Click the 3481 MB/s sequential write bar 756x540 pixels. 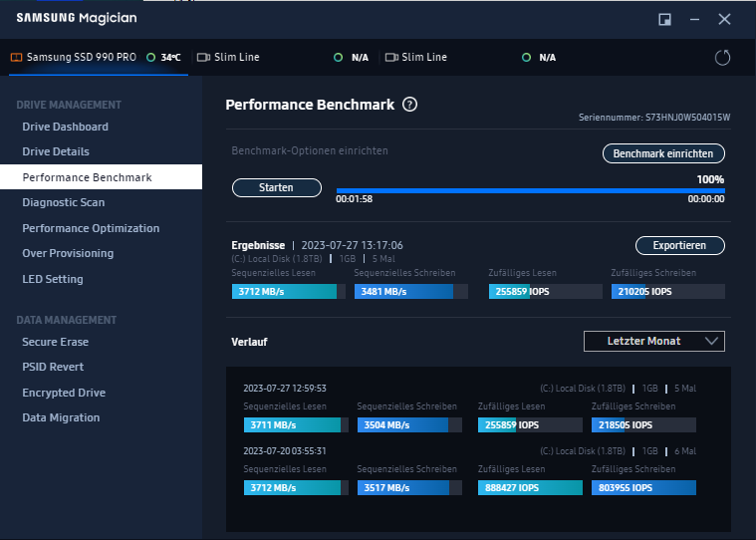[x=410, y=291]
